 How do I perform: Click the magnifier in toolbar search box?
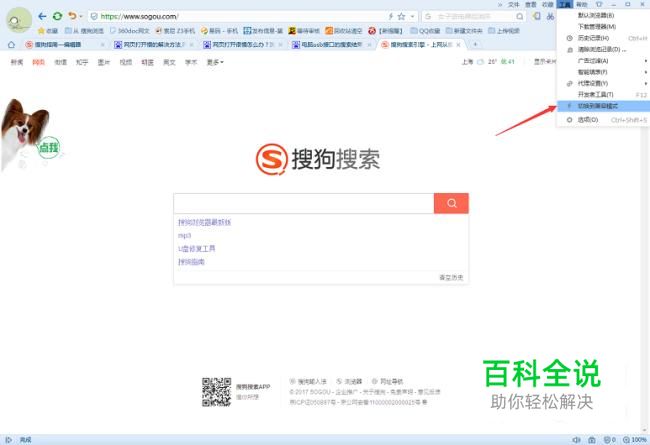519,17
